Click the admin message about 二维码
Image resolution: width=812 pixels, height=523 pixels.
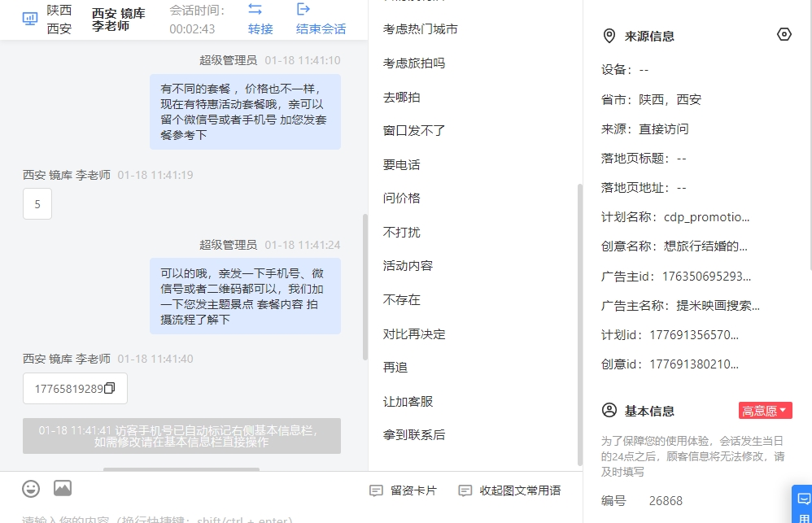tap(246, 296)
